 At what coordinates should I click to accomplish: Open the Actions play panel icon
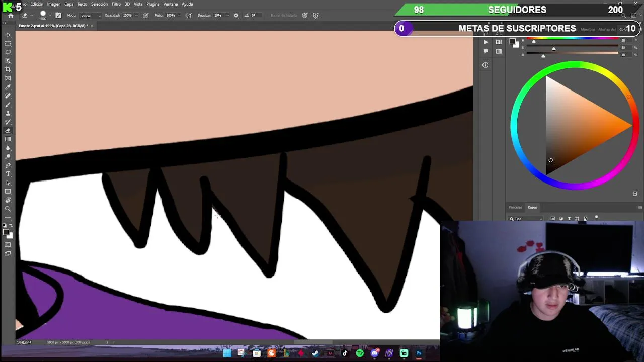coord(485,42)
